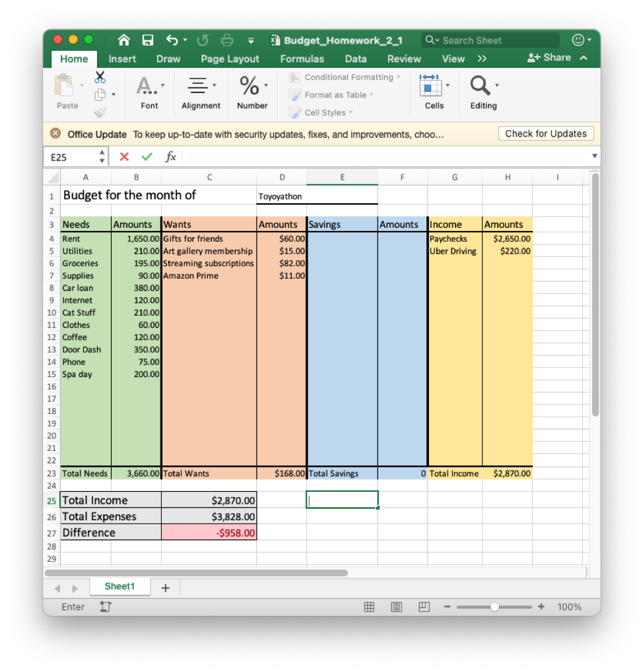Click the Share button
The image size is (643, 672).
pyautogui.click(x=550, y=58)
